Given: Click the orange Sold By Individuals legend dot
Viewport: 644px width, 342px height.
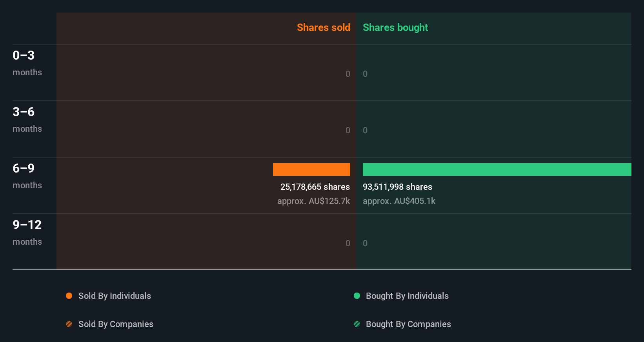Looking at the screenshot, I should click(x=69, y=296).
